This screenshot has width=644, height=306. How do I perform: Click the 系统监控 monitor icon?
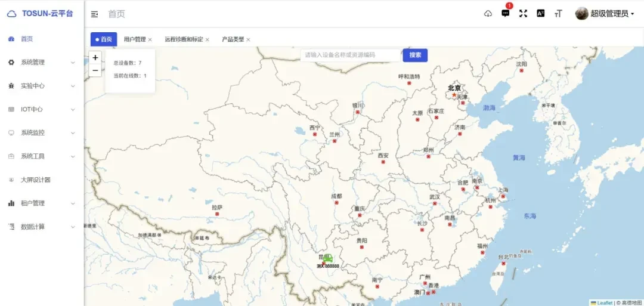(11, 132)
